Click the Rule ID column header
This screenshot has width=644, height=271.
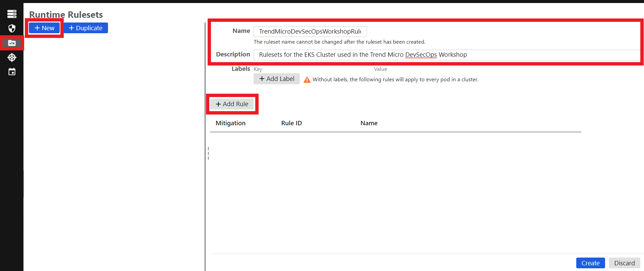(291, 123)
